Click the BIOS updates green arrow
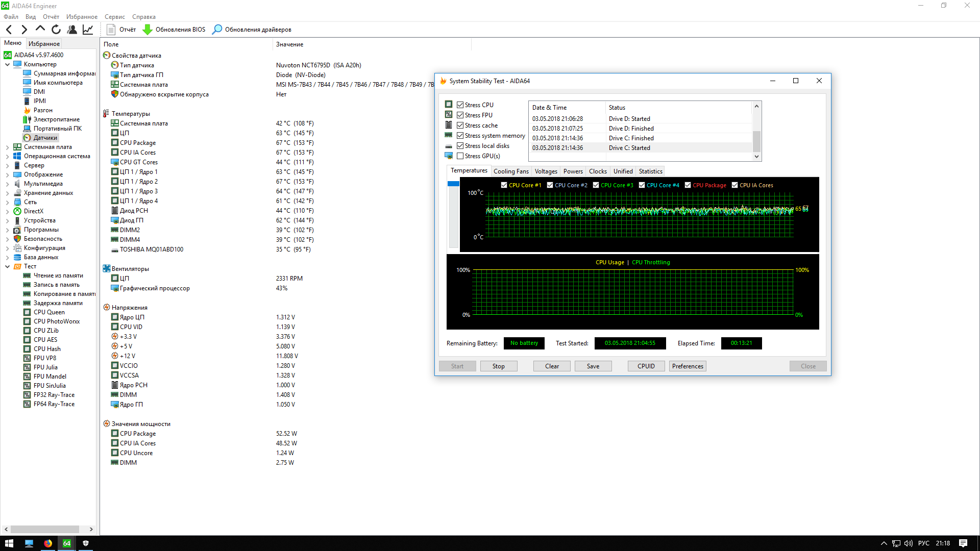 point(147,30)
